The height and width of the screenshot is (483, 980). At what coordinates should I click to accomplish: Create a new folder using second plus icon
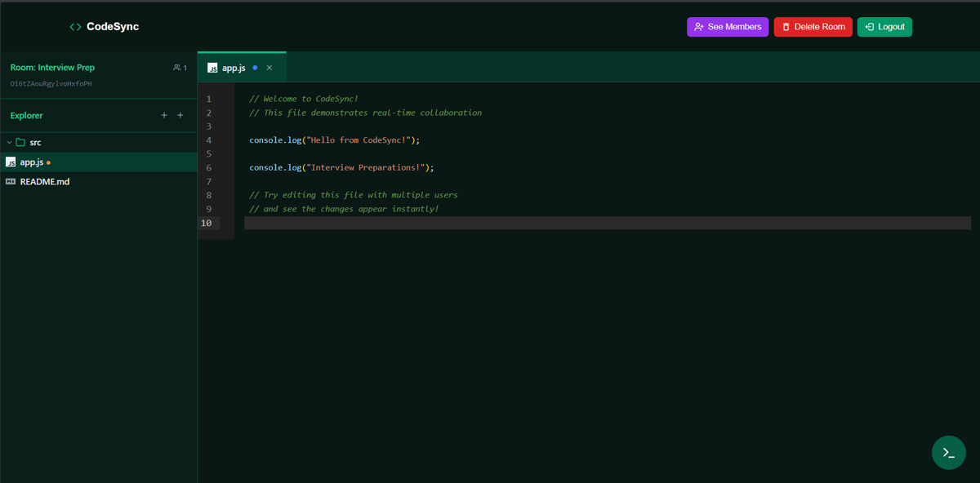180,115
